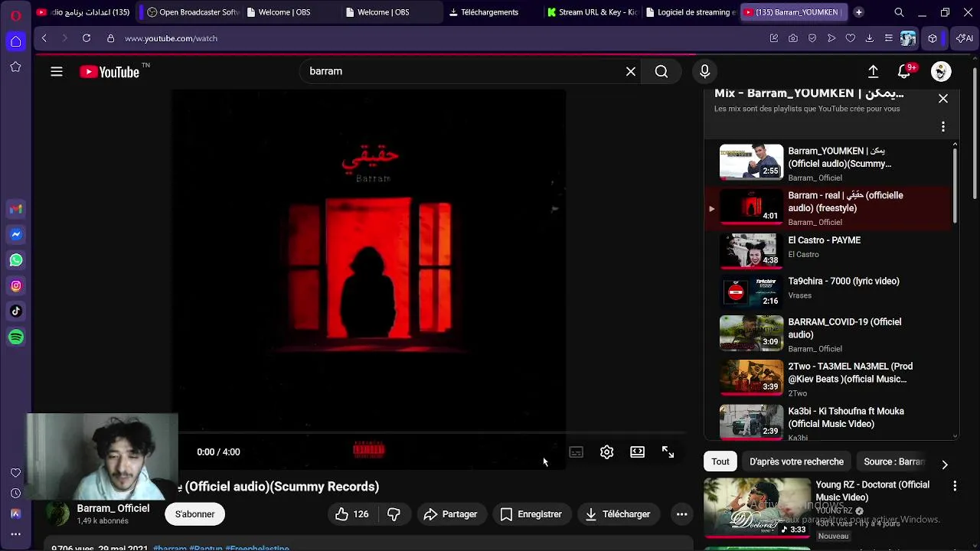Reload the YouTube page
Image resolution: width=980 pixels, height=551 pixels.
[x=87, y=38]
